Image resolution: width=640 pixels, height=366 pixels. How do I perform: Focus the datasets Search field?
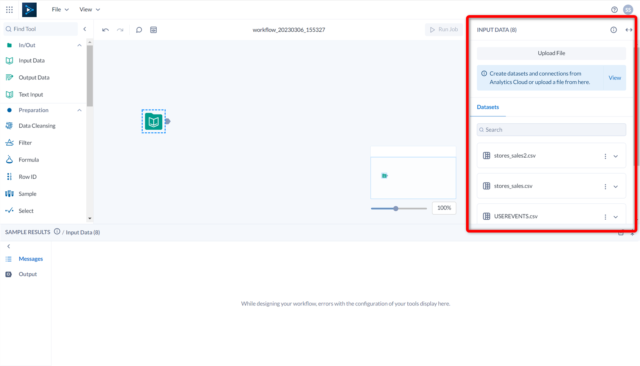click(551, 130)
